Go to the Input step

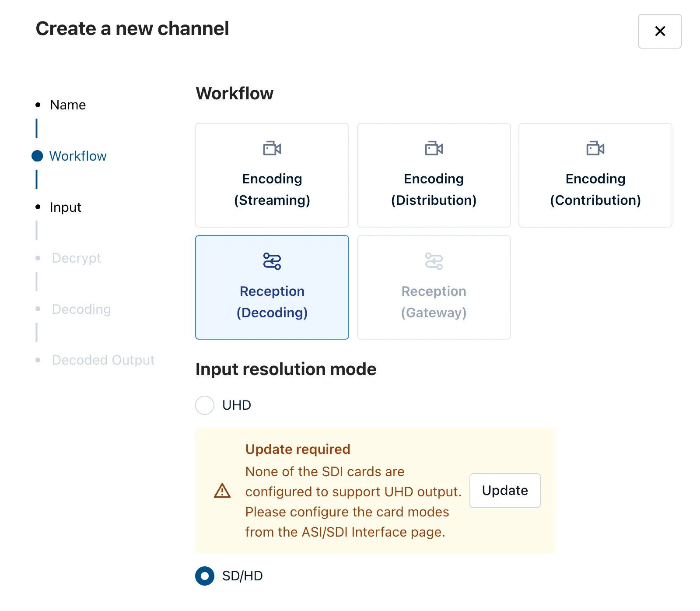[x=66, y=207]
